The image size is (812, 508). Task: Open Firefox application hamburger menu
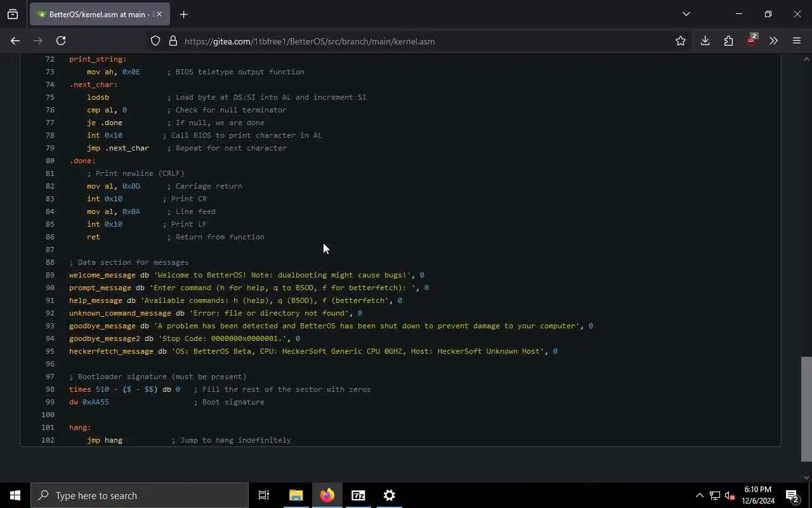point(797,41)
